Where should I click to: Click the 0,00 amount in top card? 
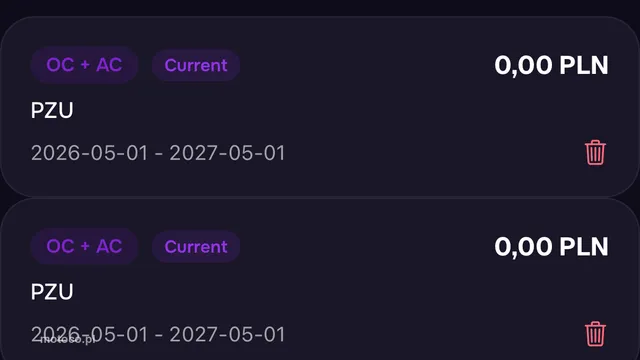[x=523, y=65]
